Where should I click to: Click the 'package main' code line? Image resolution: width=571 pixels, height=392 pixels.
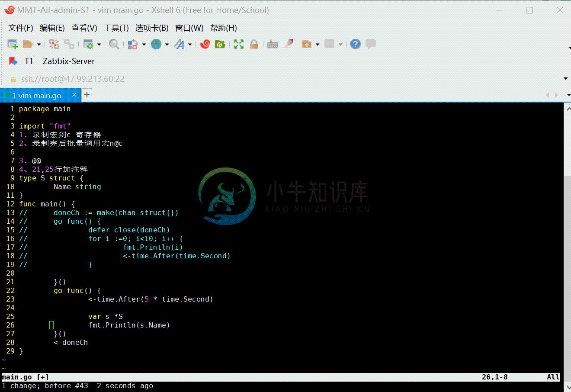tap(45, 109)
